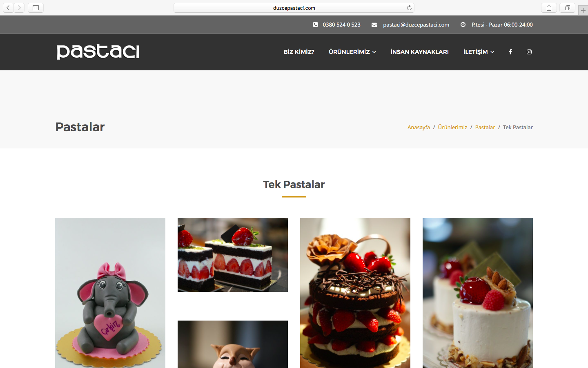Expand the ÜRÜNLERİMİZ dropdown menu

(x=352, y=52)
